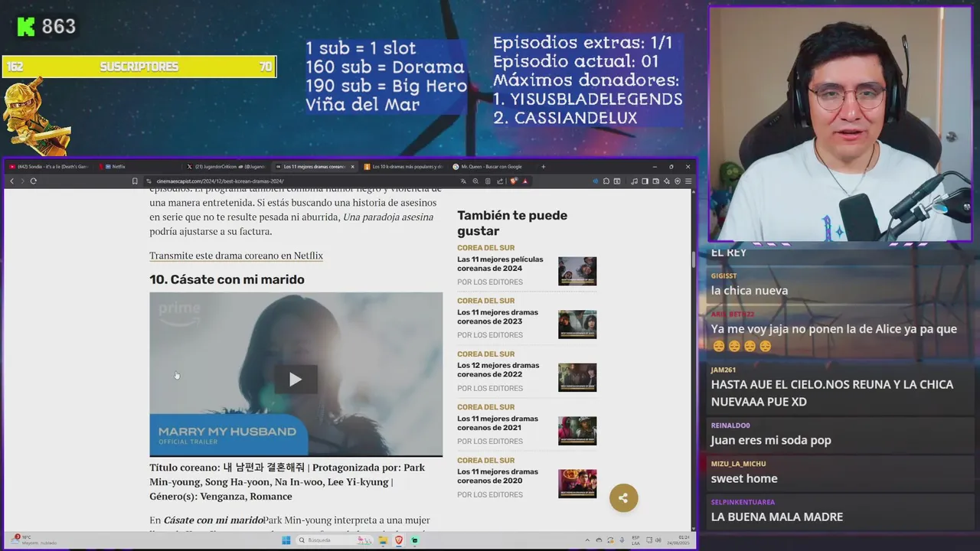Open reader mode icon in address bar
The image size is (980, 551).
pos(488,181)
